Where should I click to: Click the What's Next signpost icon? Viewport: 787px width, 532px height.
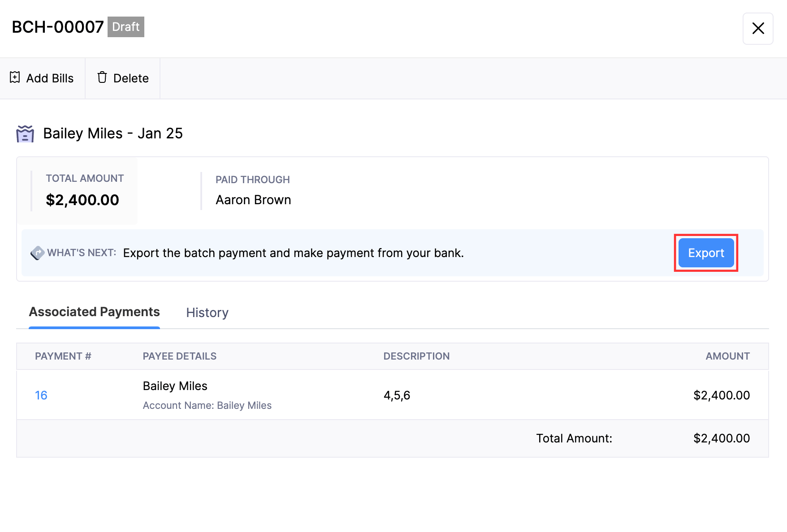point(37,253)
